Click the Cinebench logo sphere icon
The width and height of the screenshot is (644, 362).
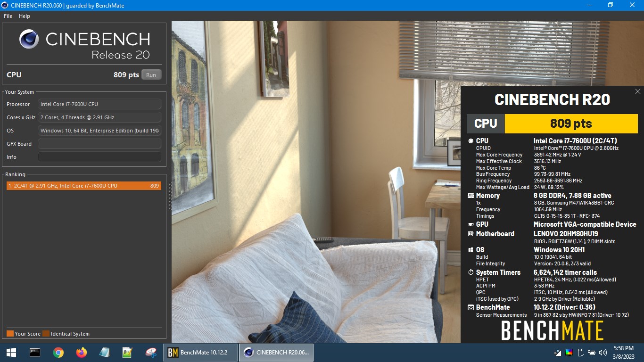click(x=29, y=40)
